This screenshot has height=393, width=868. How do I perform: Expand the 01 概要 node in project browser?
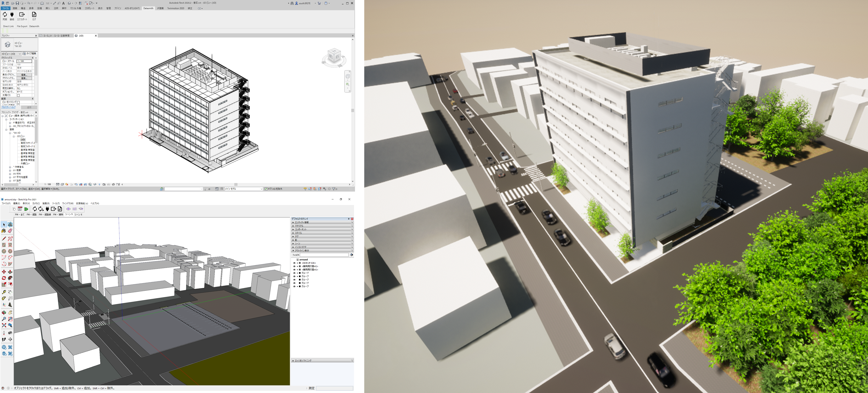point(10,171)
